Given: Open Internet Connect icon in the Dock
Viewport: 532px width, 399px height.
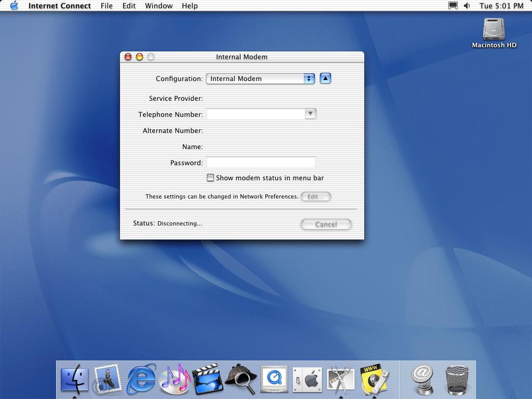Looking at the screenshot, I should (x=374, y=379).
